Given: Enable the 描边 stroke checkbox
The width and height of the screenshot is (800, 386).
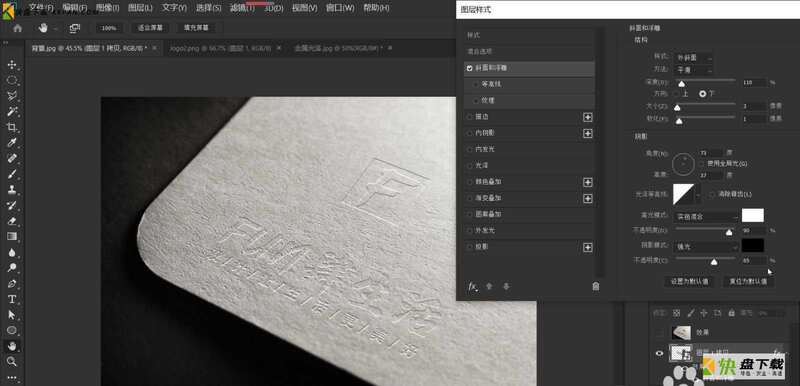Looking at the screenshot, I should (469, 117).
